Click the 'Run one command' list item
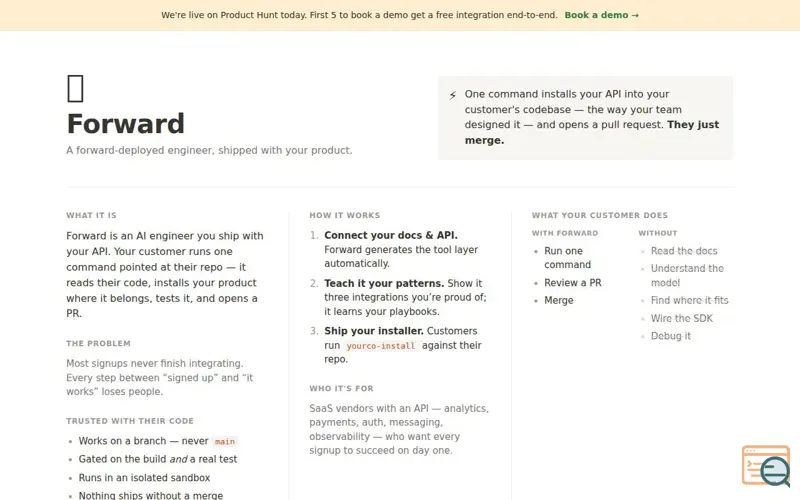This screenshot has height=500, width=800. [567, 258]
